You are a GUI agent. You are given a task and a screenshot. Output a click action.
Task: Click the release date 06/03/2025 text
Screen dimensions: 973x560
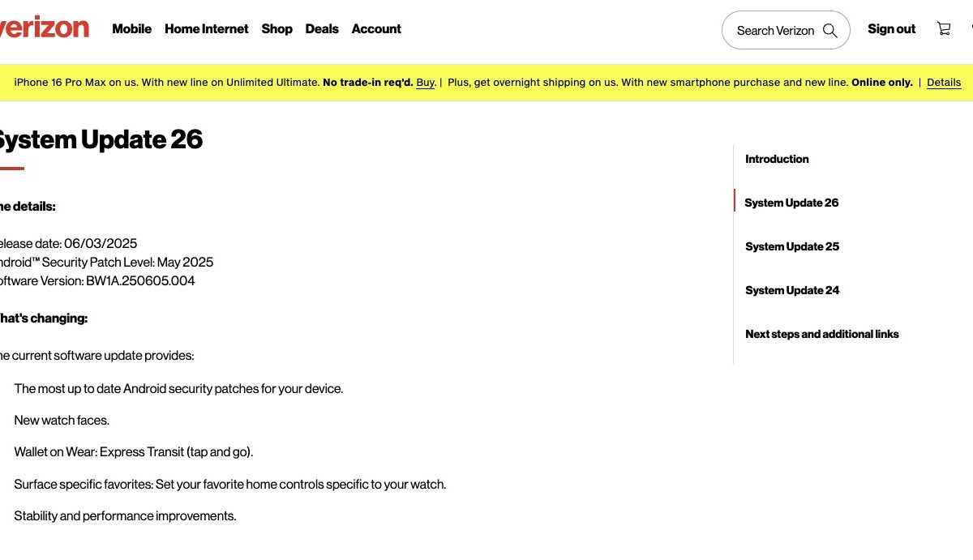pos(69,243)
